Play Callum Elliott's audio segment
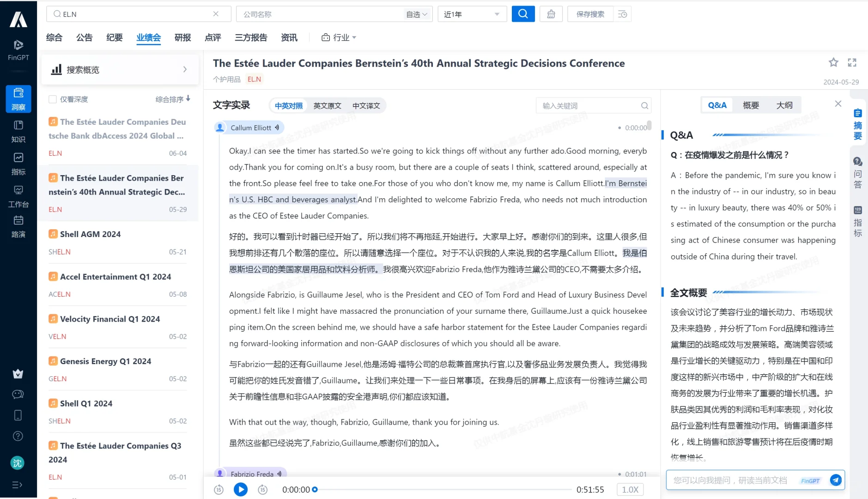The image size is (868, 499). click(277, 128)
